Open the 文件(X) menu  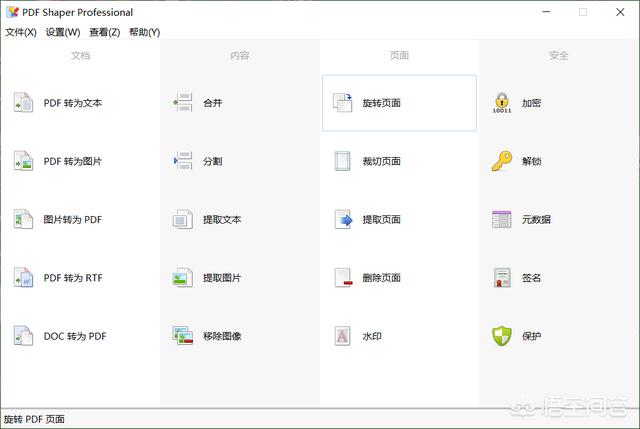point(21,32)
